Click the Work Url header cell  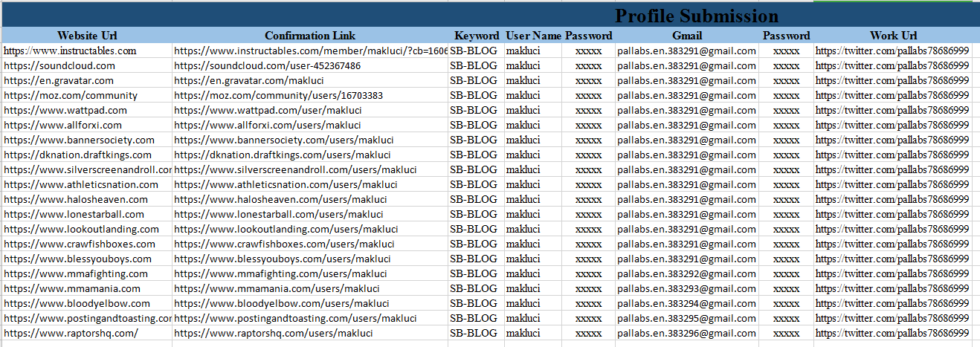[x=893, y=36]
